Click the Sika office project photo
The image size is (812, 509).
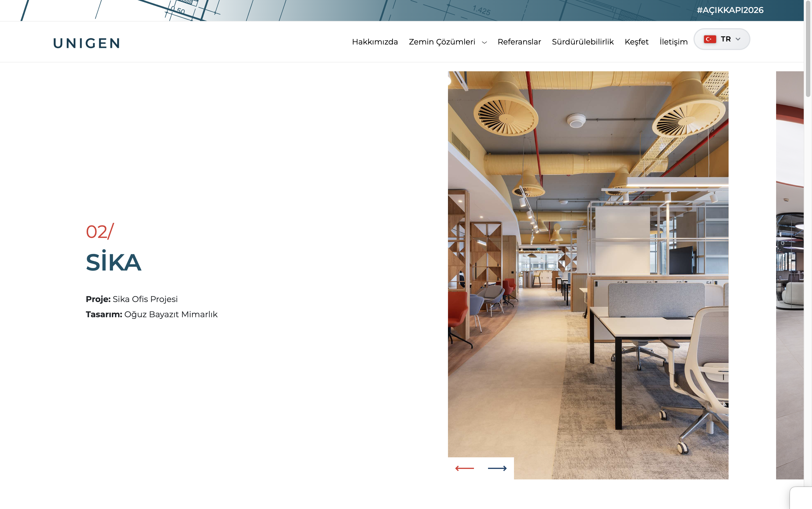pyautogui.click(x=588, y=275)
